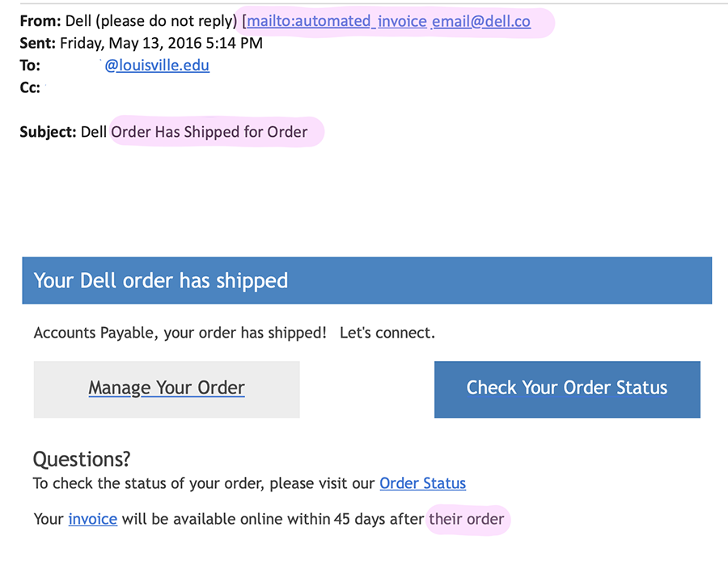
Task: Click the blue "Your Dell order has shipped" banner
Action: point(366,281)
